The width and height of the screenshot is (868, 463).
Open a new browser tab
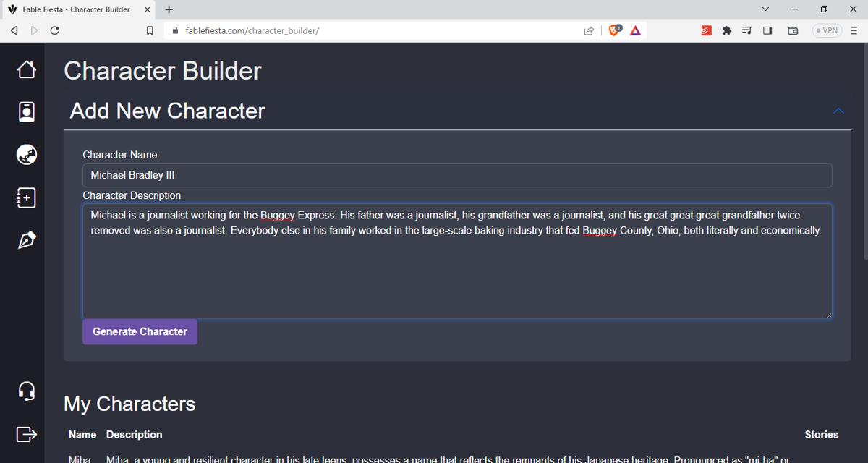tap(169, 10)
